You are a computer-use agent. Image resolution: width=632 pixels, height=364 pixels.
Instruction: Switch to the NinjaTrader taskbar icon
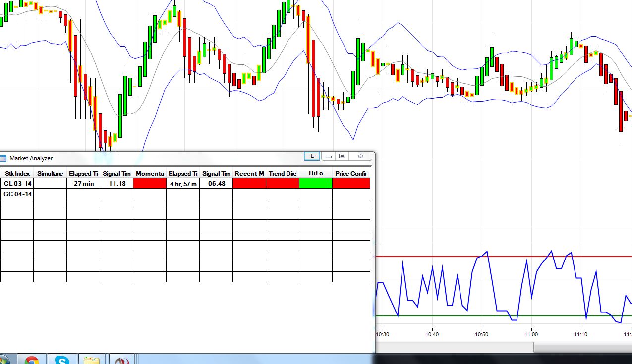(x=121, y=360)
